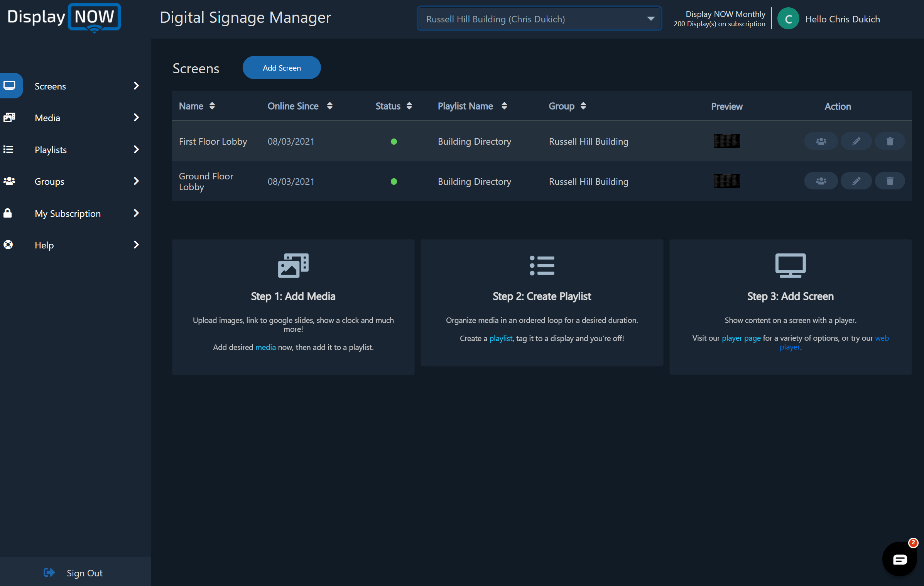Assign group for Ground Floor Lobby row

pos(821,181)
